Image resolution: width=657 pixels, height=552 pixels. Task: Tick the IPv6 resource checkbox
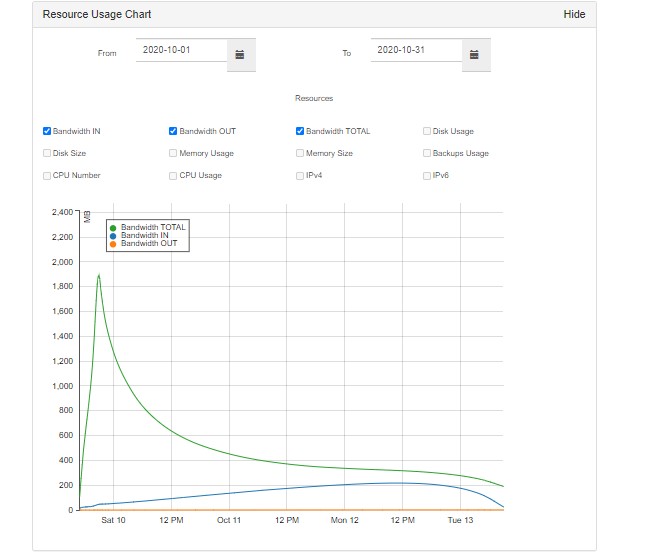pos(427,175)
